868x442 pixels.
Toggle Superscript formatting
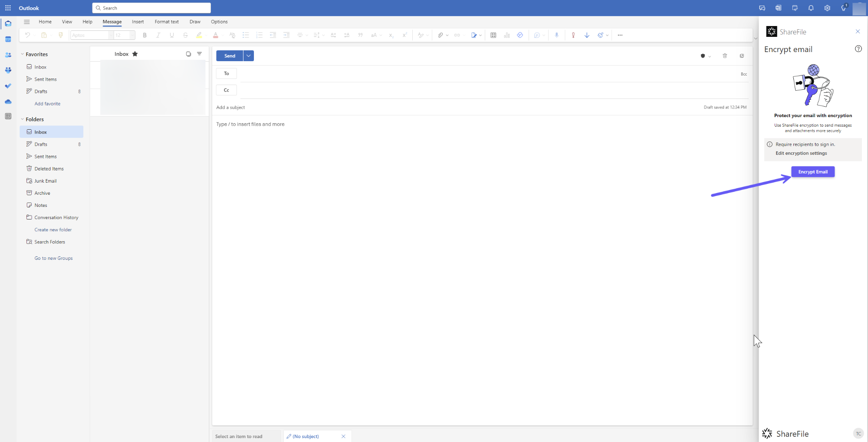click(x=404, y=35)
